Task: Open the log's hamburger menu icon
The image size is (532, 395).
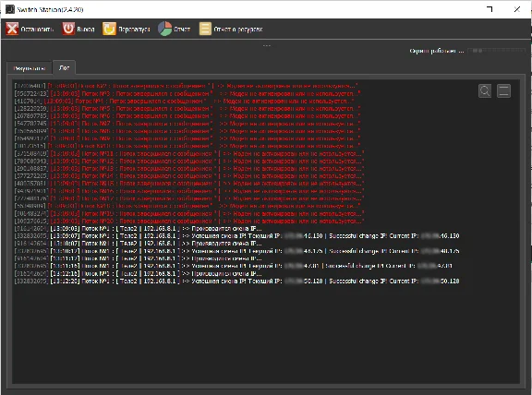Action: click(504, 90)
